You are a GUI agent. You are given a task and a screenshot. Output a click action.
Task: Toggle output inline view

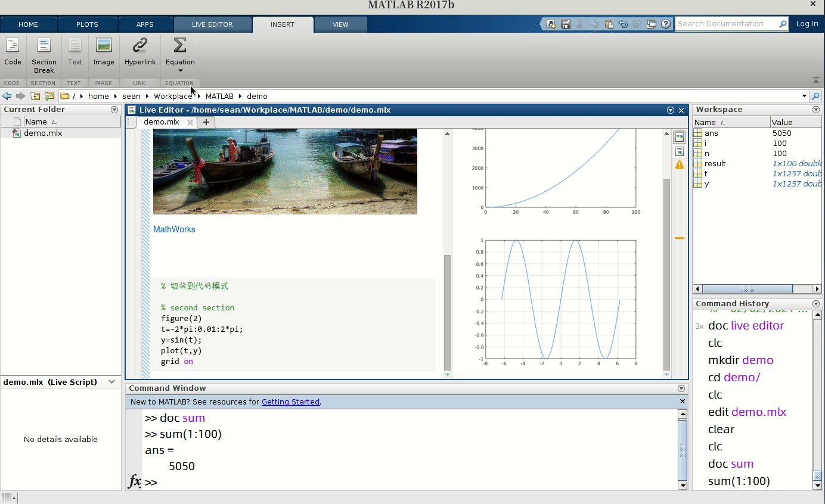680,151
